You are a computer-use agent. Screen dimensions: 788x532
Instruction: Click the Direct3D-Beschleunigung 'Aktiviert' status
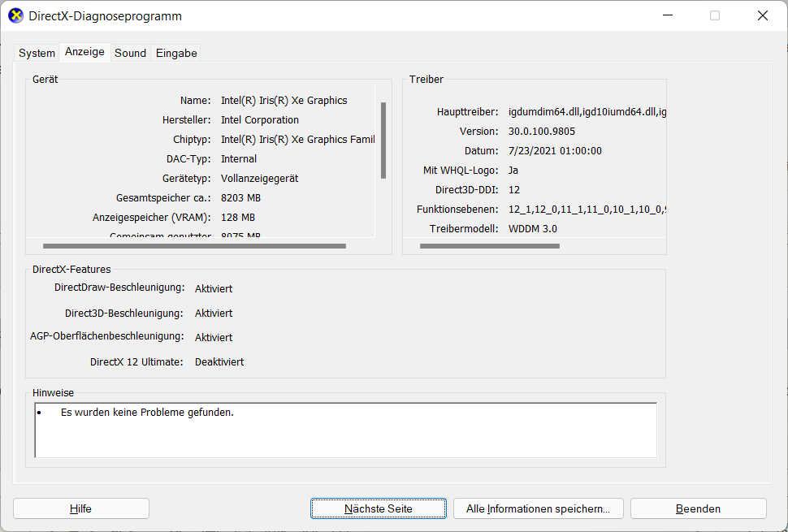tap(214, 314)
